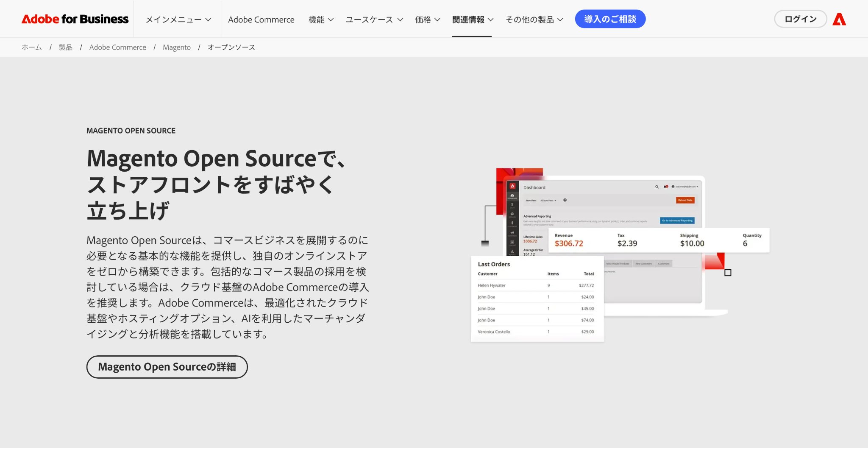Open Adobe Commerce breadcrumb link

click(x=118, y=47)
